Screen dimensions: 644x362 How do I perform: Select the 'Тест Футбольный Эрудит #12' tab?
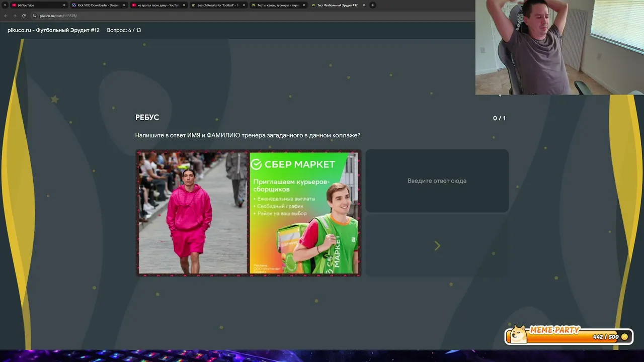tap(338, 5)
